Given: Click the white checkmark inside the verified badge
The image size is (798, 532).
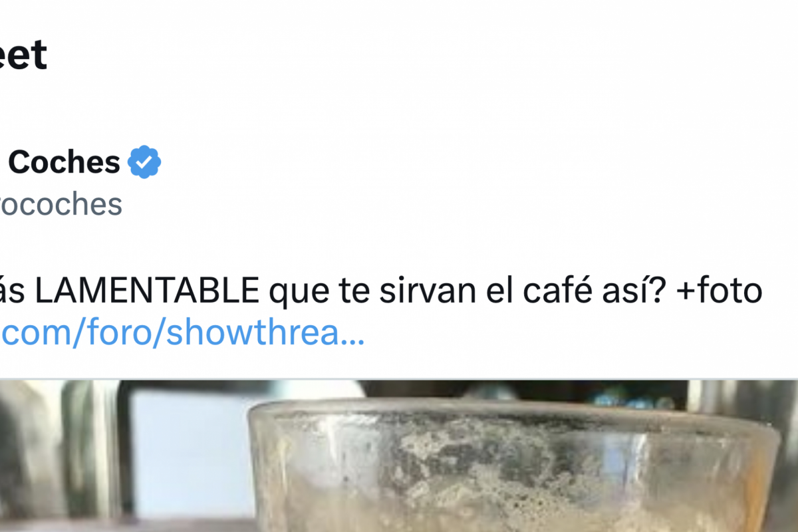Looking at the screenshot, I should point(144,162).
